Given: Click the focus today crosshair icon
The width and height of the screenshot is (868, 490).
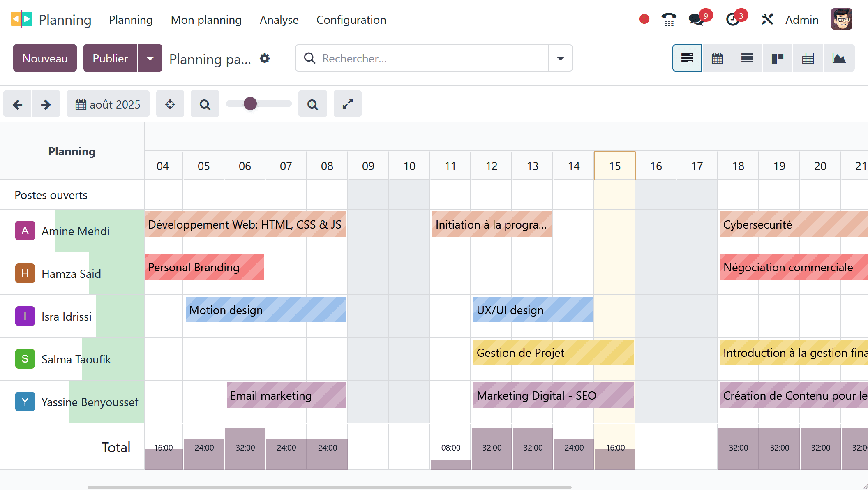Looking at the screenshot, I should pyautogui.click(x=170, y=104).
